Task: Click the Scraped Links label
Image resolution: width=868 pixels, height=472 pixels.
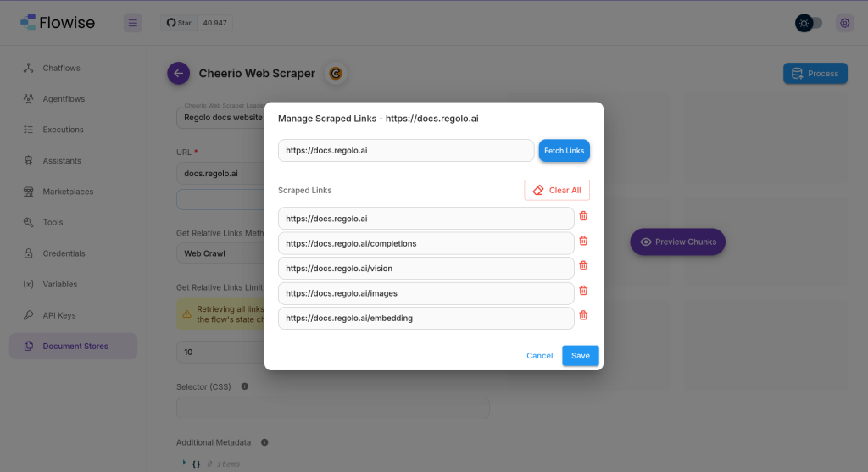Action: [304, 190]
